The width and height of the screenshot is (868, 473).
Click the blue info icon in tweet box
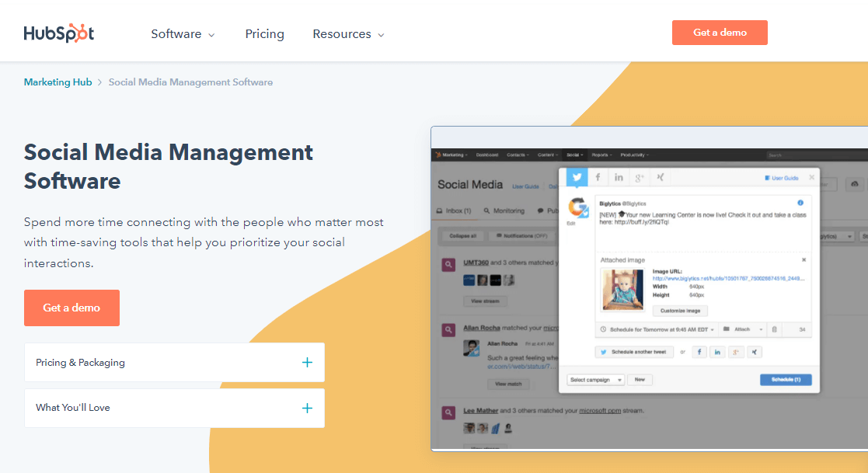800,202
